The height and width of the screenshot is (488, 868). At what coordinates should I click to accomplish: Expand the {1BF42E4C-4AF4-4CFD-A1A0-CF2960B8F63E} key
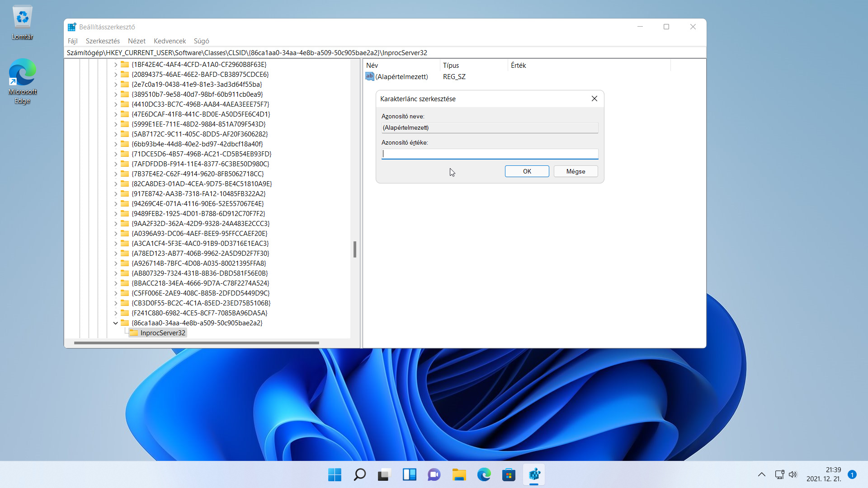pos(115,65)
